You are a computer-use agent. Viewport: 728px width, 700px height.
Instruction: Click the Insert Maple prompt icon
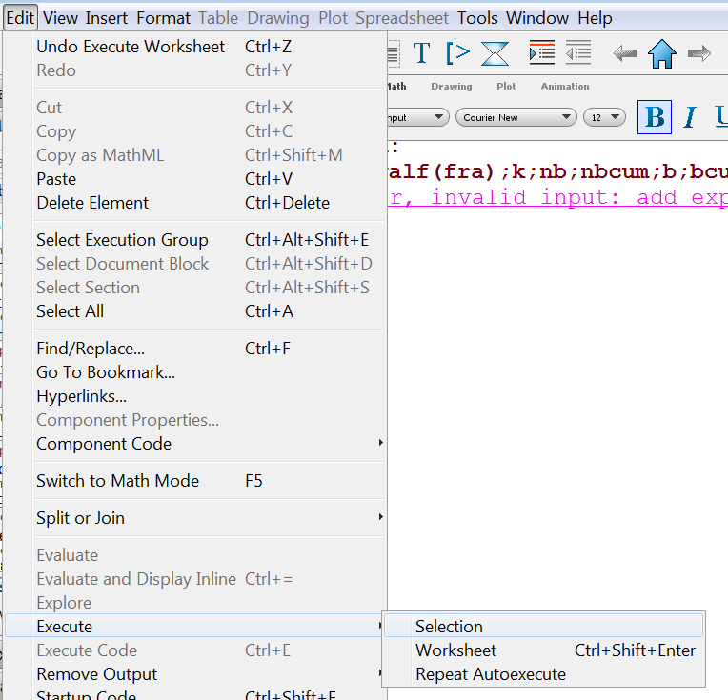(457, 53)
